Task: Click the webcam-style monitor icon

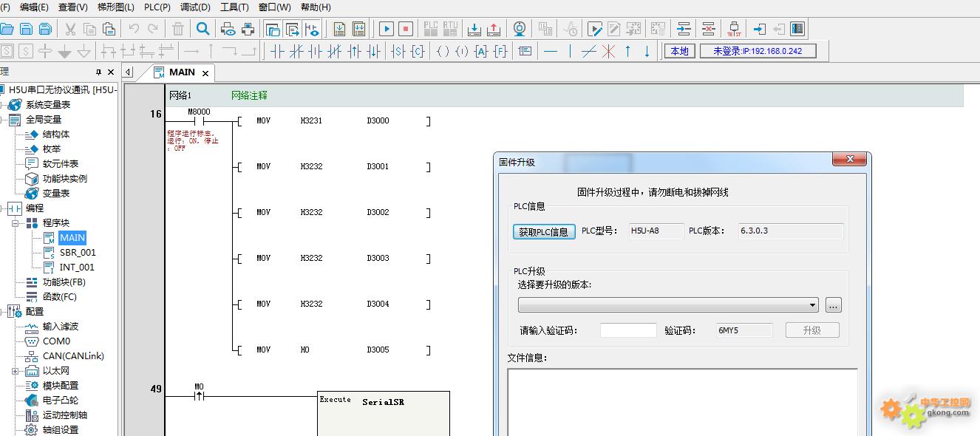Action: [520, 29]
